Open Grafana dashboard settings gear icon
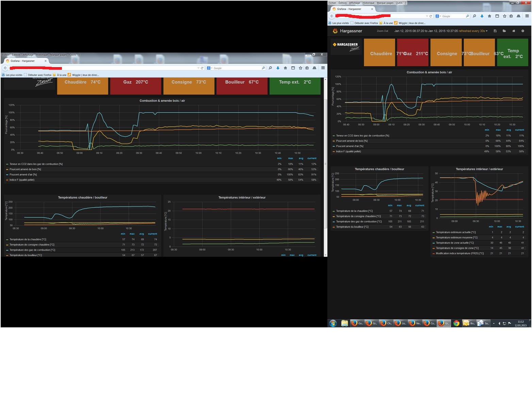Screen dimensions: 532x408 pos(523,31)
